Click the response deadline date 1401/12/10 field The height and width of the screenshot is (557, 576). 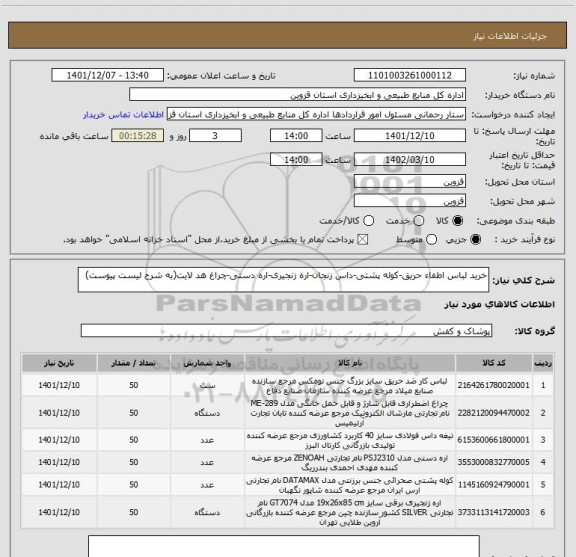(410, 136)
